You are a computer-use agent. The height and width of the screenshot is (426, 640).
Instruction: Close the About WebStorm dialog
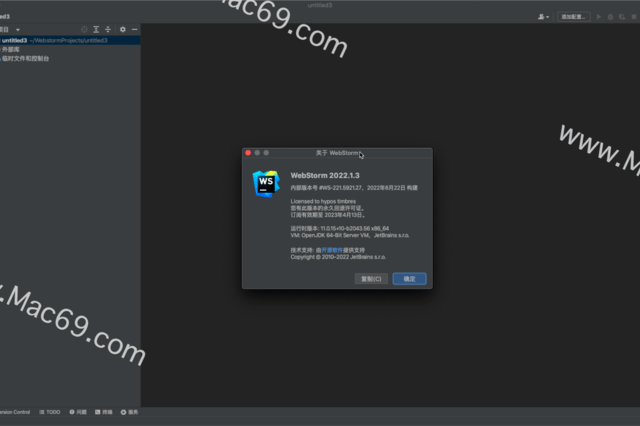click(x=248, y=153)
